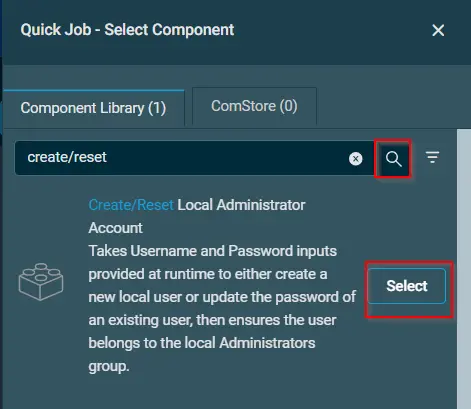Click the Lego brick component icon

[41, 282]
